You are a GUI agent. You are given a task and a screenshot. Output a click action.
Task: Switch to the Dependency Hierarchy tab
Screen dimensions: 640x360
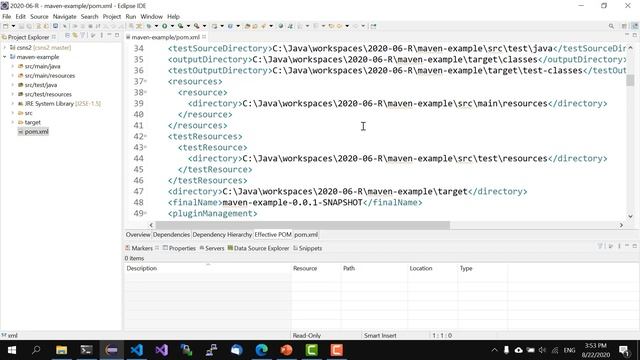222,235
